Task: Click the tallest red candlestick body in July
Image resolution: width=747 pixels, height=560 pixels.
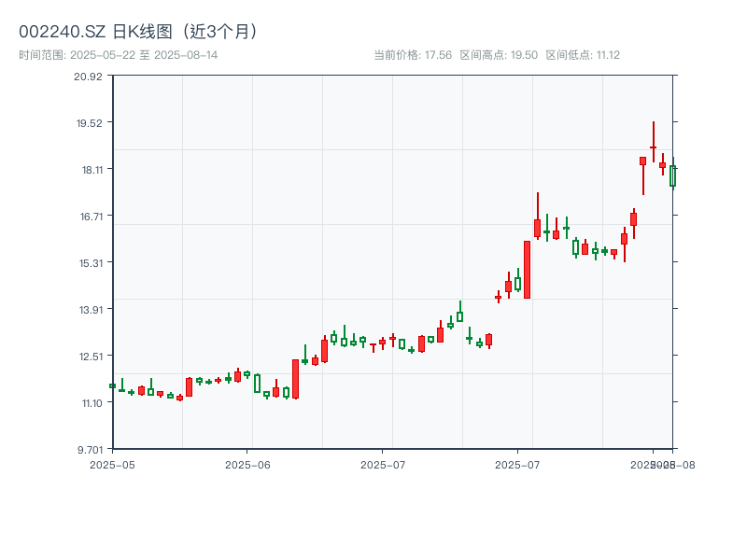Action: tap(527, 270)
